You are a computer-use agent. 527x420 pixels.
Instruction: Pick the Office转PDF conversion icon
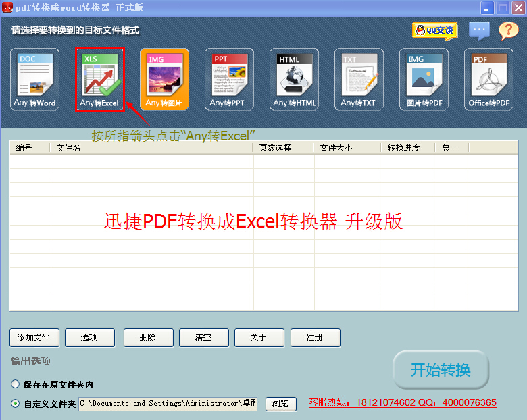(x=488, y=79)
